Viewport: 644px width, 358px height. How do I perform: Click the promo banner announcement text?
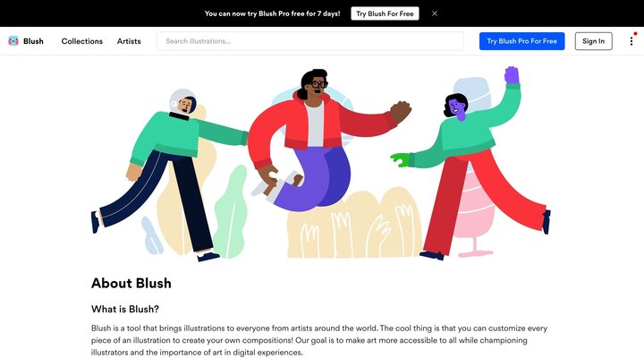click(x=272, y=13)
